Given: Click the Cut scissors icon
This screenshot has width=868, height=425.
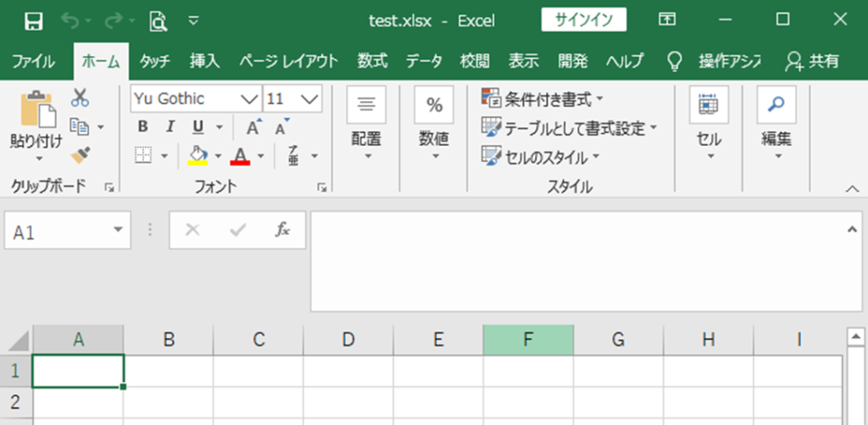Looking at the screenshot, I should click(x=81, y=98).
